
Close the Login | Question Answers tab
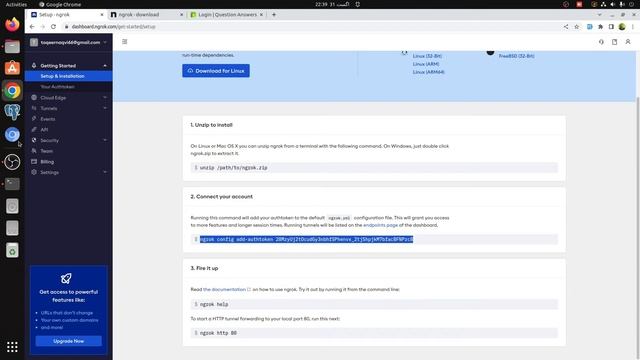click(x=261, y=15)
